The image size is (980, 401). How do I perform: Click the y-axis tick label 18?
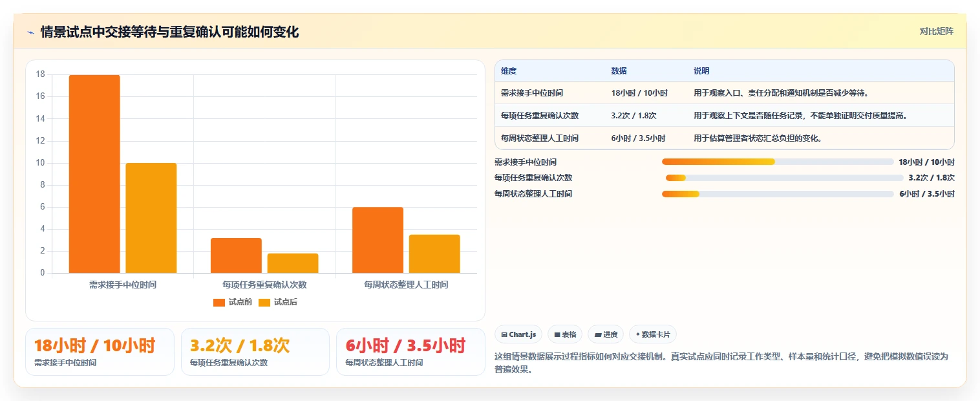pyautogui.click(x=41, y=74)
